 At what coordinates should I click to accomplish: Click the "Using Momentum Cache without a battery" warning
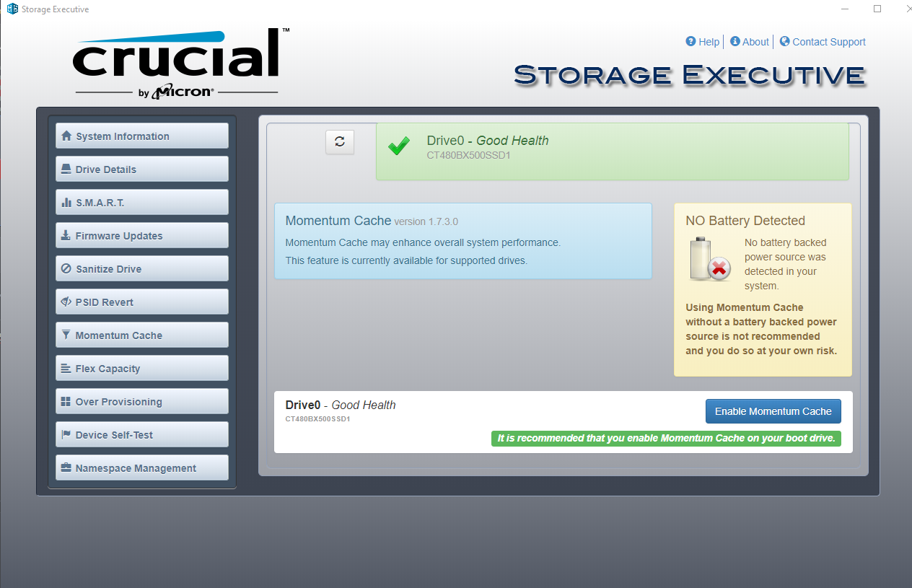[x=761, y=329]
